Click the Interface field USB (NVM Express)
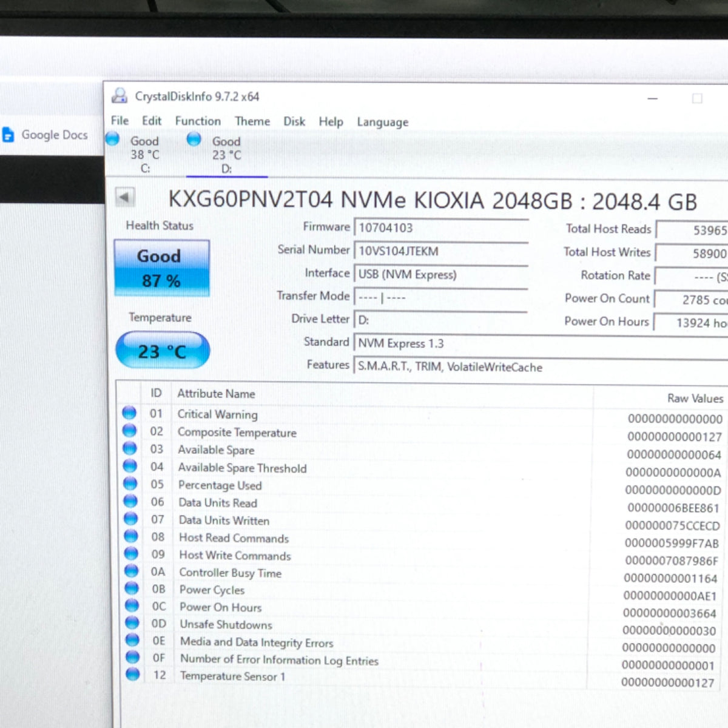 pos(441,274)
